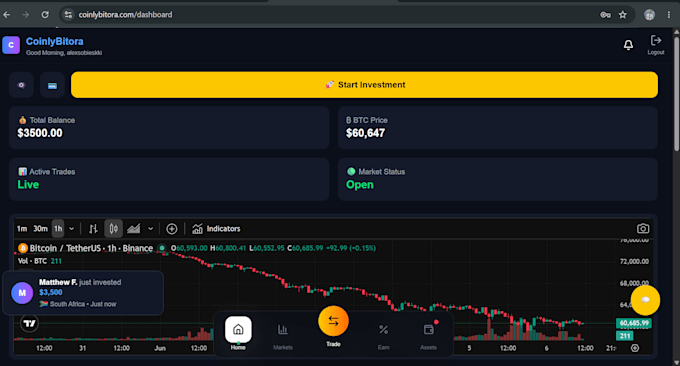Toggle balance visibility eye icon
Viewport: 680px width, 366px height.
pos(21,85)
